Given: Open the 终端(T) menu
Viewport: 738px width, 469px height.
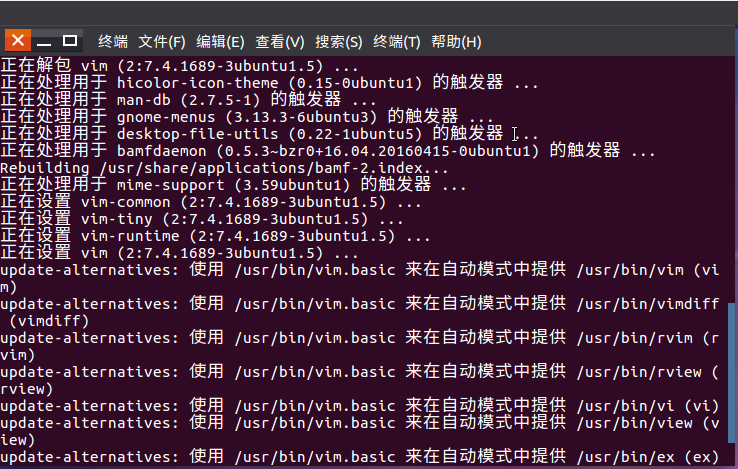Looking at the screenshot, I should [x=397, y=42].
